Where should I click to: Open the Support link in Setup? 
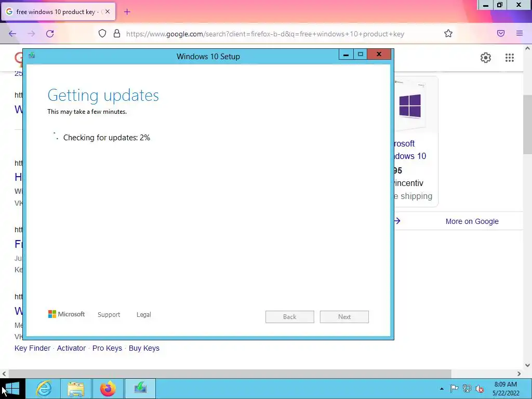pyautogui.click(x=109, y=314)
